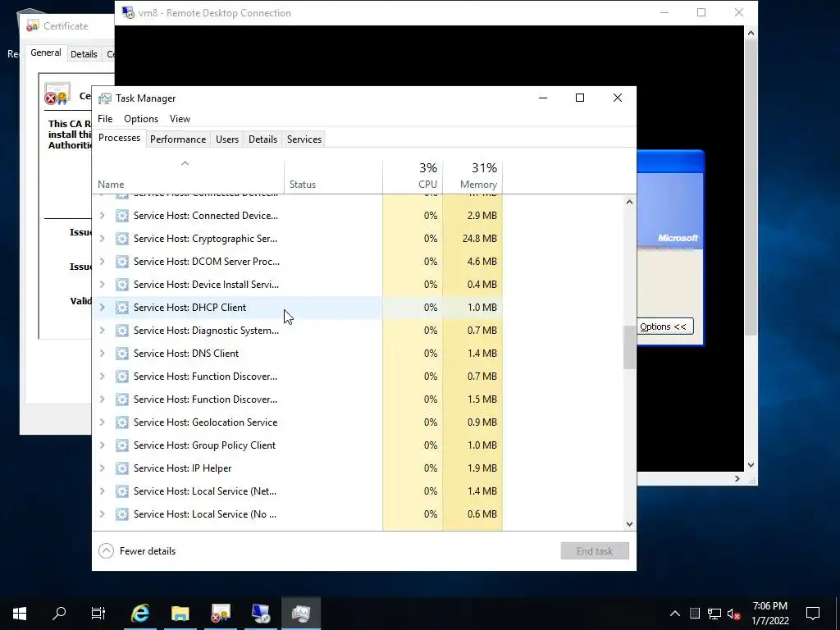Open Details tab in Certificate window
Viewport: 840px width, 630px height.
(x=84, y=54)
